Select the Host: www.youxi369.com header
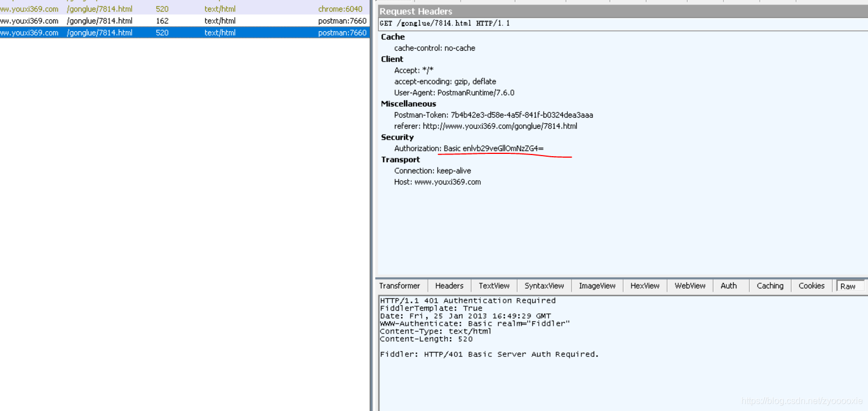The width and height of the screenshot is (868, 411). tap(437, 182)
